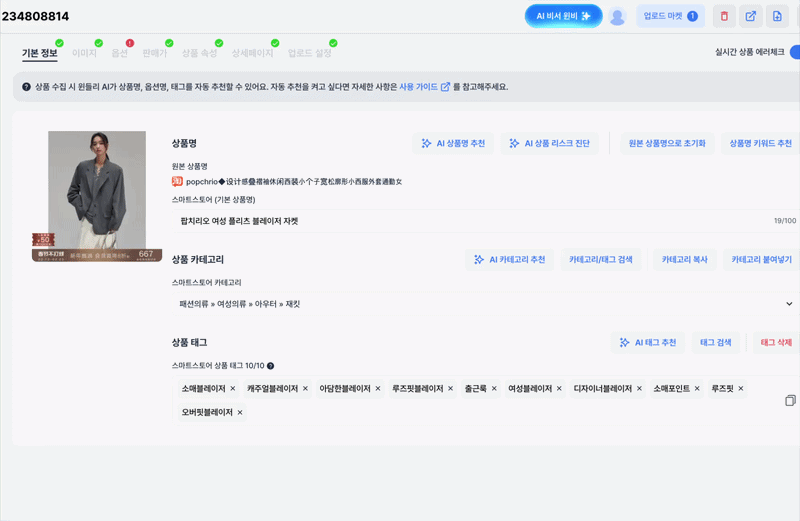
Task: Toggle 실시간 상품 에러체크 switch
Action: (x=794, y=52)
